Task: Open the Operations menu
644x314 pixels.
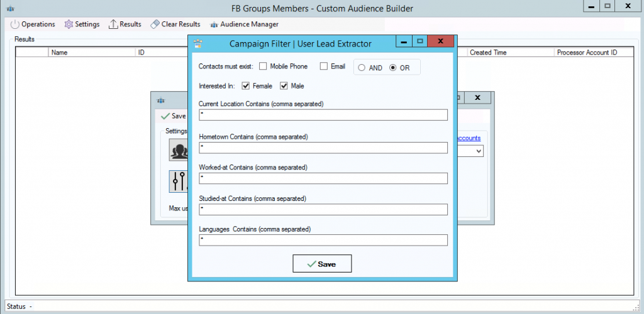Action: (x=33, y=24)
